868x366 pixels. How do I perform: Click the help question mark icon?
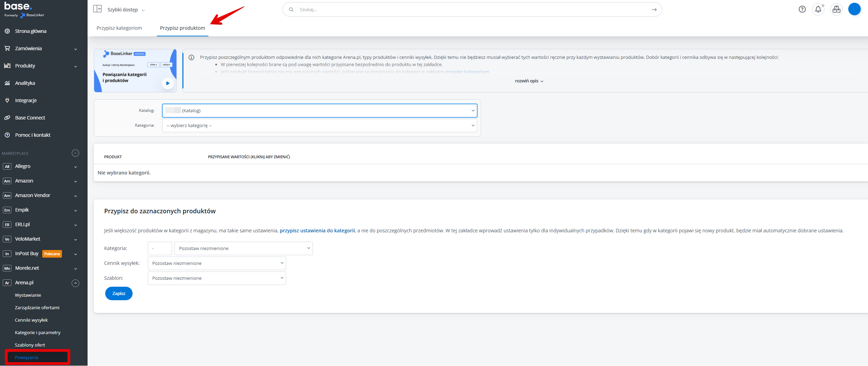[802, 9]
